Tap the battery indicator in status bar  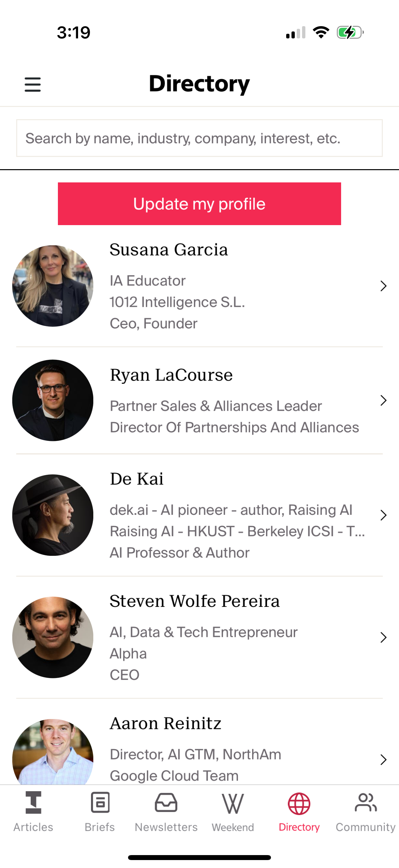[x=349, y=32]
